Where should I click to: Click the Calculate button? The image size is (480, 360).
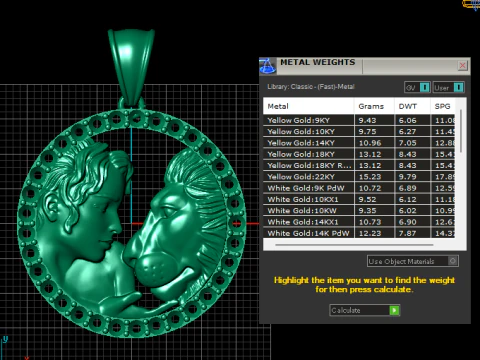pyautogui.click(x=365, y=310)
